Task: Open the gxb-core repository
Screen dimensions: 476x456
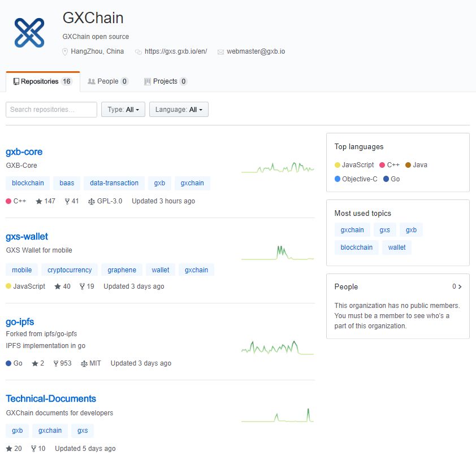Action: 24,152
